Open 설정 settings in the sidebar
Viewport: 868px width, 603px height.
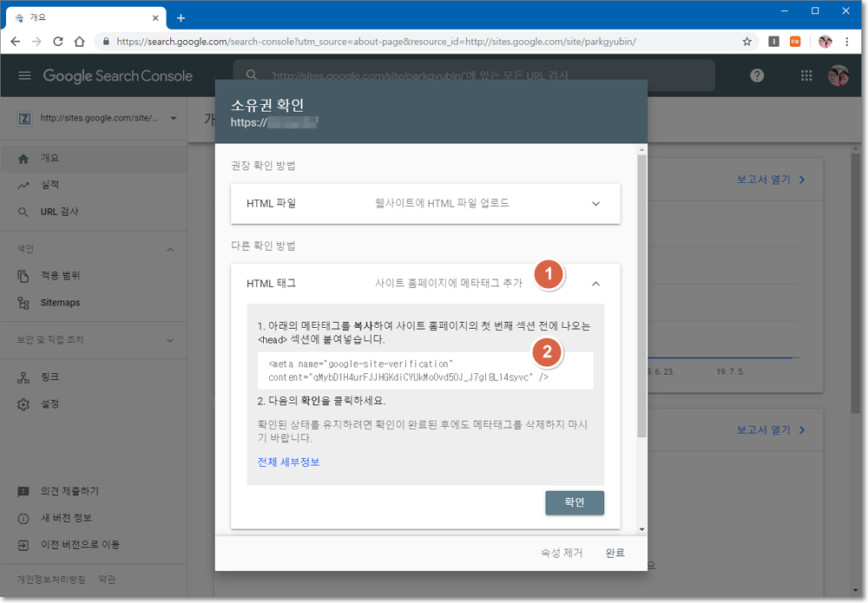(94, 404)
